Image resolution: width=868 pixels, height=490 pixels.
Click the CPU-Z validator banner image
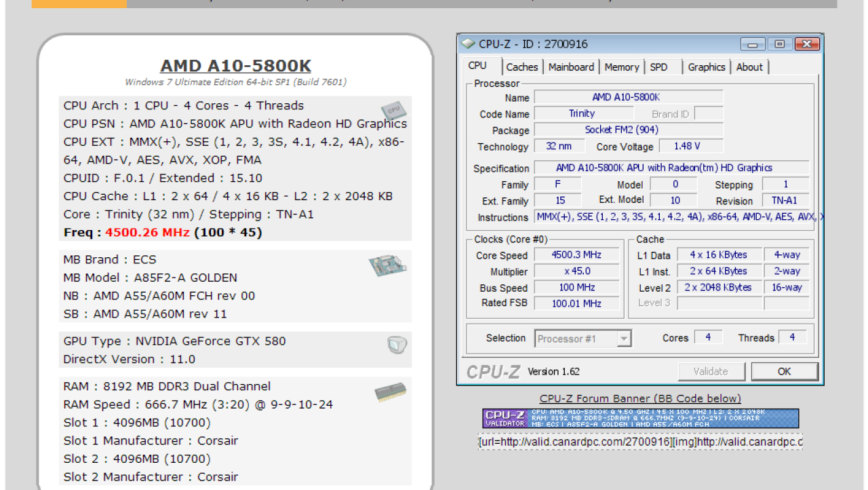coord(640,418)
